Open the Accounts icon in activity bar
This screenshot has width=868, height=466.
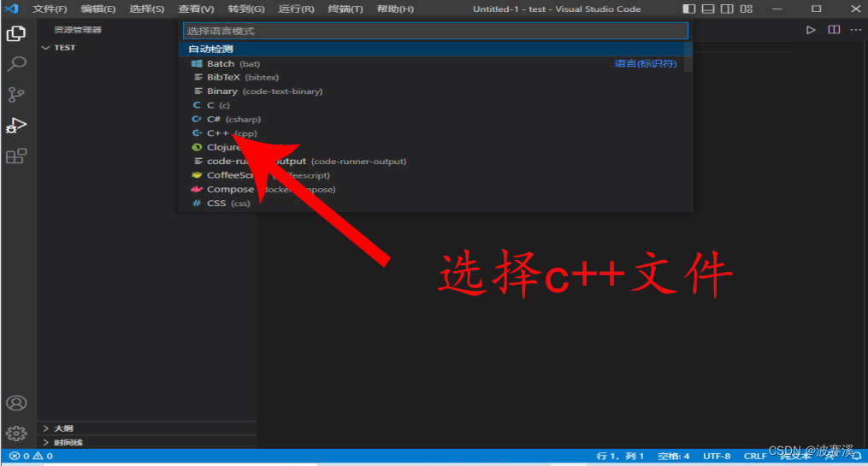click(16, 403)
